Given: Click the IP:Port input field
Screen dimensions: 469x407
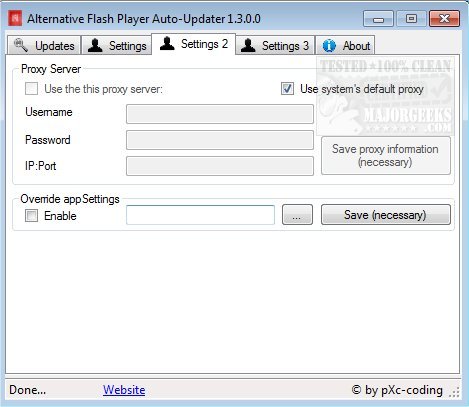Looking at the screenshot, I should pos(220,166).
